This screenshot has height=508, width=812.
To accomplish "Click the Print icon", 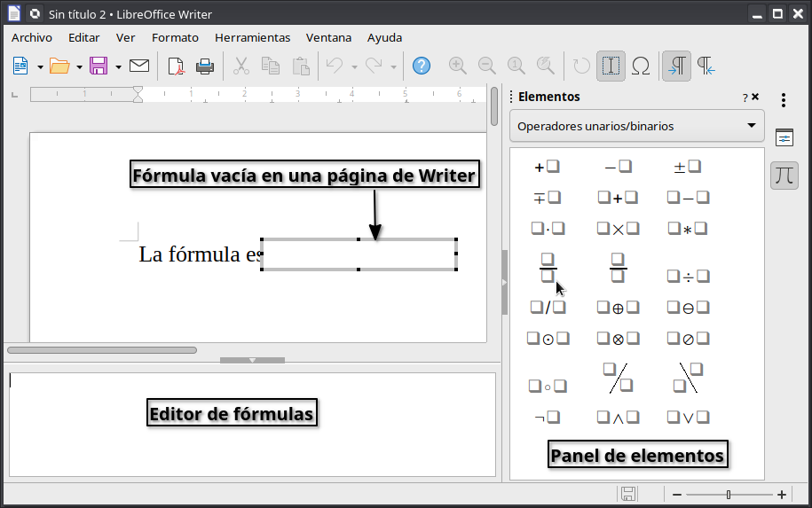I will click(x=205, y=66).
